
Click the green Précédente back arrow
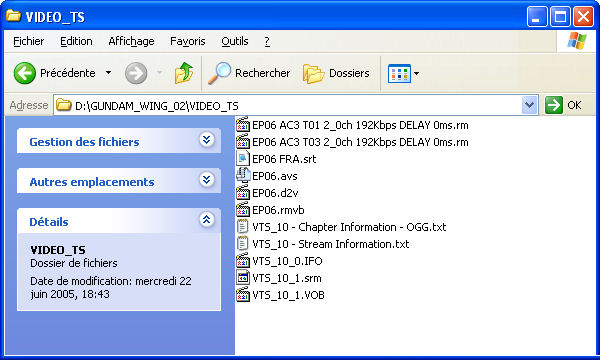(x=25, y=73)
